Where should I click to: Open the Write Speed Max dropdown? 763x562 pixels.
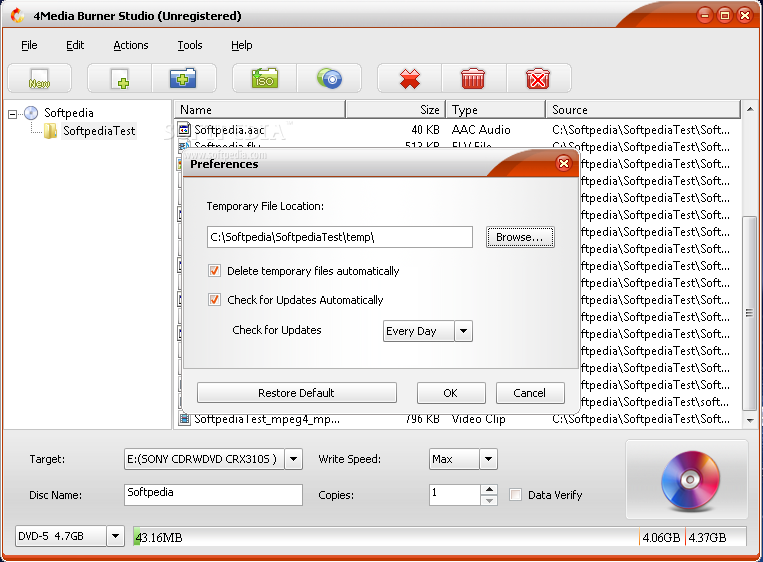(489, 459)
